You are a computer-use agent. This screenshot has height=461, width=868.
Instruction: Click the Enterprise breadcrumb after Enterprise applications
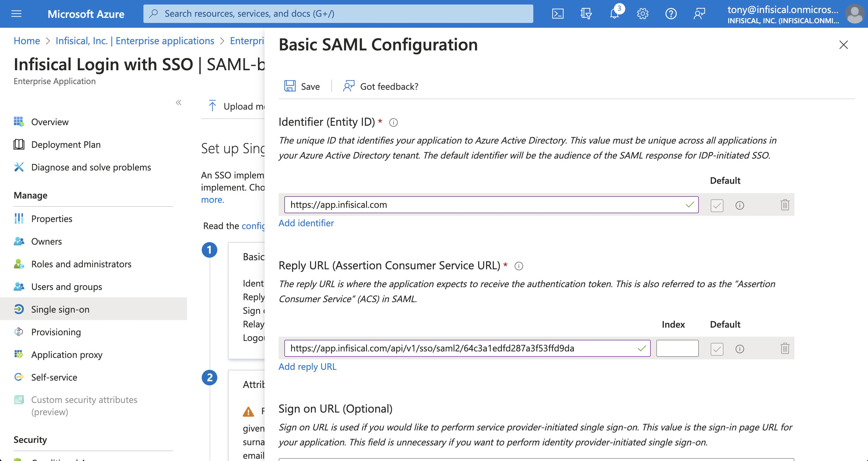pos(247,41)
